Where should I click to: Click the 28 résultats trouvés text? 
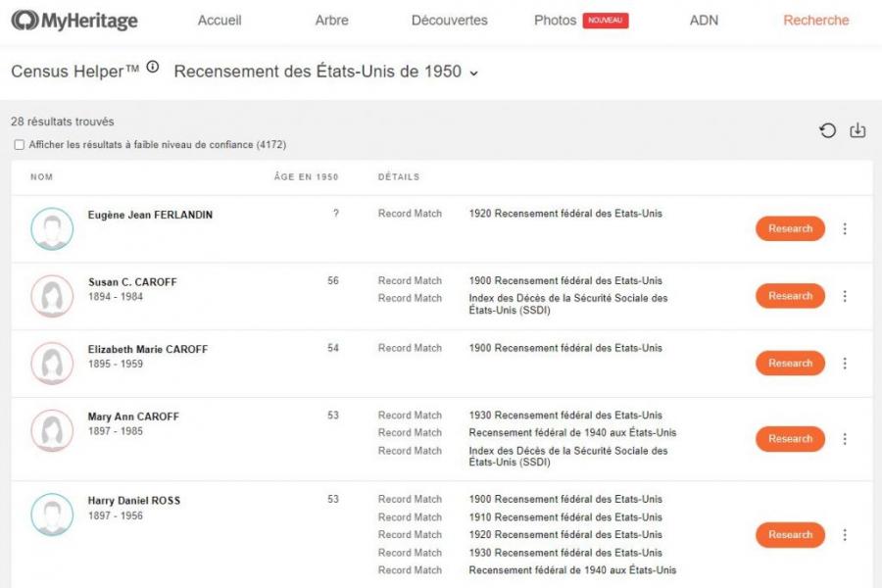tap(63, 122)
